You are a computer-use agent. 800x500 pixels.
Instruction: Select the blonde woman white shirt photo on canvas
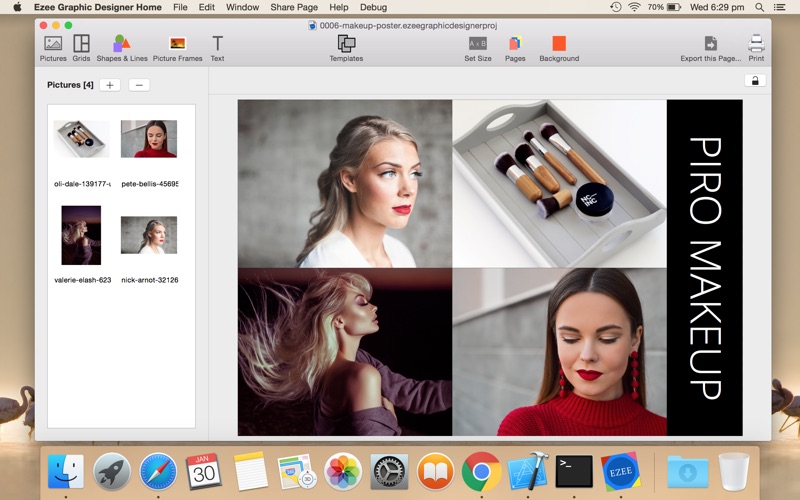345,184
